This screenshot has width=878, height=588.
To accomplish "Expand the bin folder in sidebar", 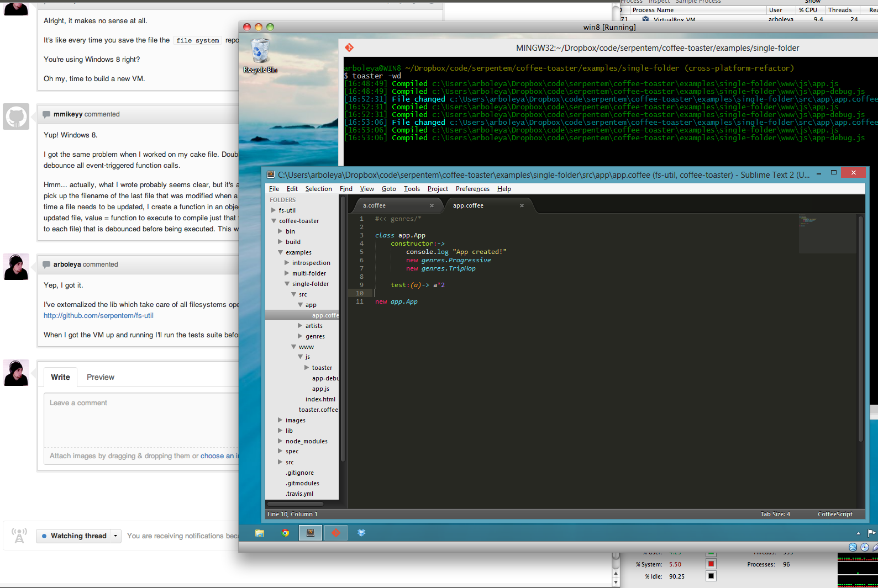I will click(280, 231).
